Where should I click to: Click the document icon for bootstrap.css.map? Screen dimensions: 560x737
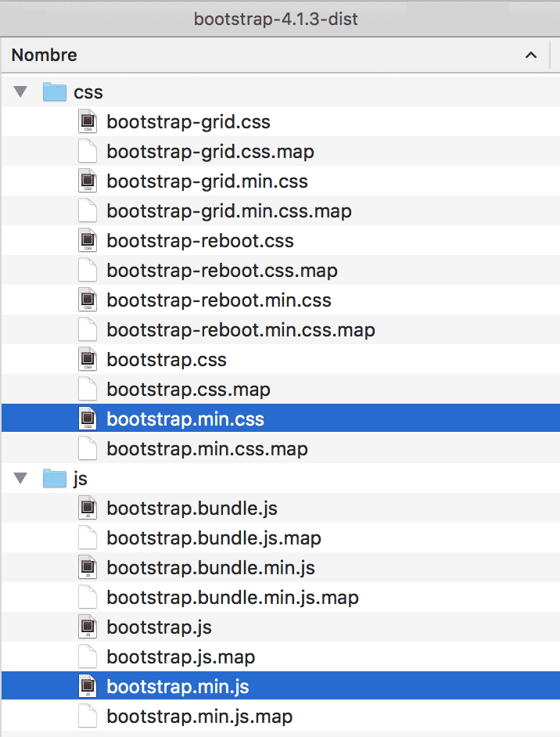pos(87,389)
